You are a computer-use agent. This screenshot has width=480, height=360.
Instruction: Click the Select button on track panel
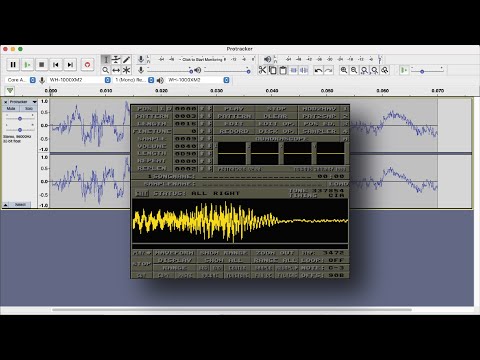[x=20, y=205]
